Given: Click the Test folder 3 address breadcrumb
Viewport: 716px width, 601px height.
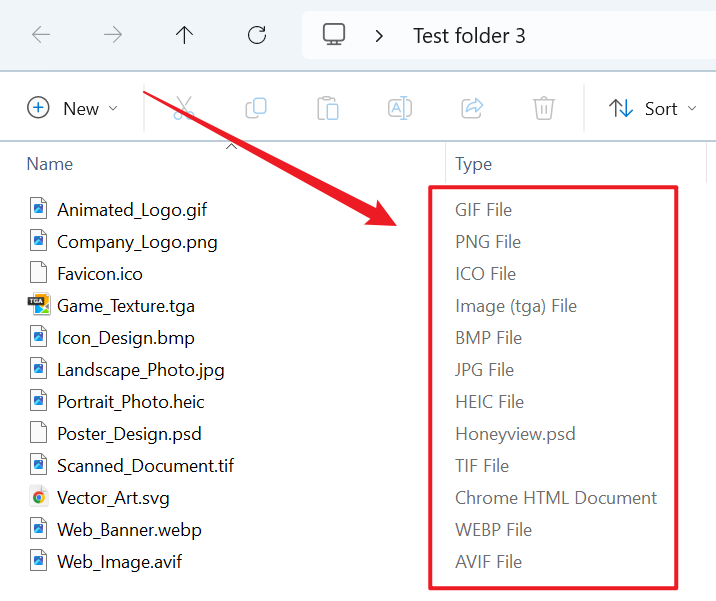Looking at the screenshot, I should point(469,35).
